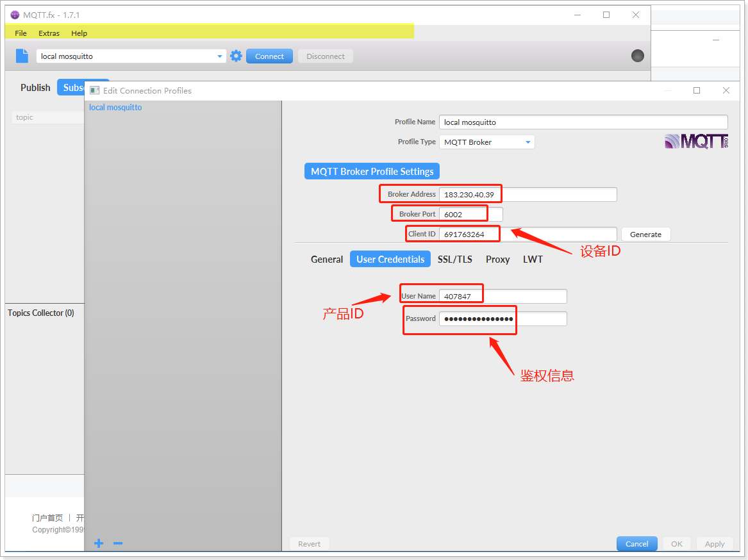
Task: Click the Connect button
Action: point(270,56)
